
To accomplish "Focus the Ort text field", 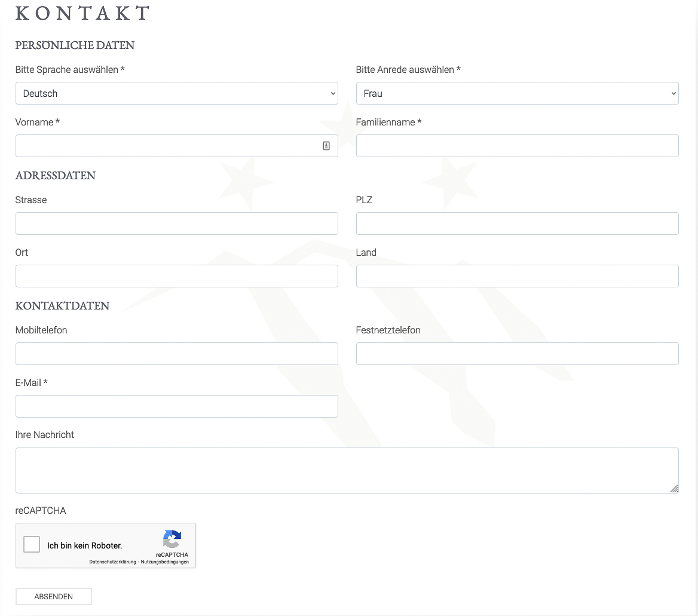I will point(176,276).
